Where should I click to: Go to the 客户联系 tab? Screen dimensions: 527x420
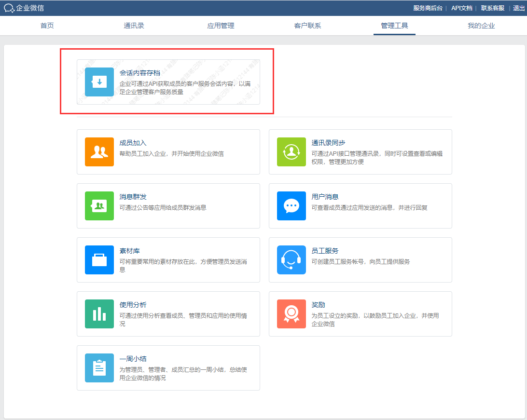pyautogui.click(x=307, y=26)
